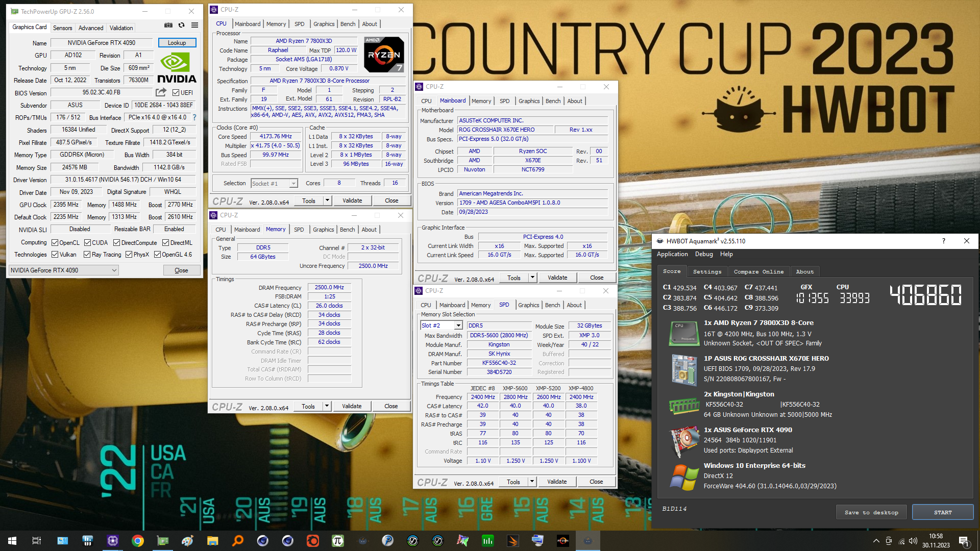The image size is (980, 551).
Task: Expand Tools arrow in CPU-Z Memory window
Action: (x=327, y=406)
